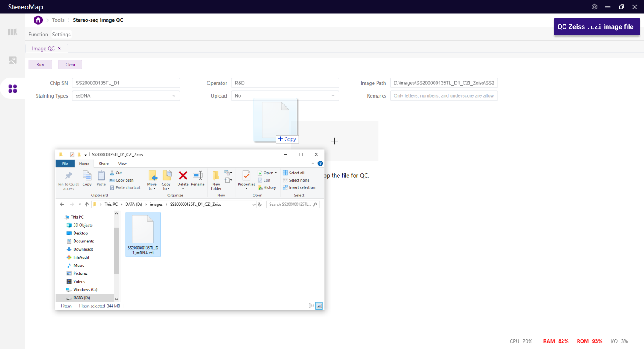The height and width of the screenshot is (349, 644).
Task: Go to StereoMap home via purple home icon
Action: 38,20
